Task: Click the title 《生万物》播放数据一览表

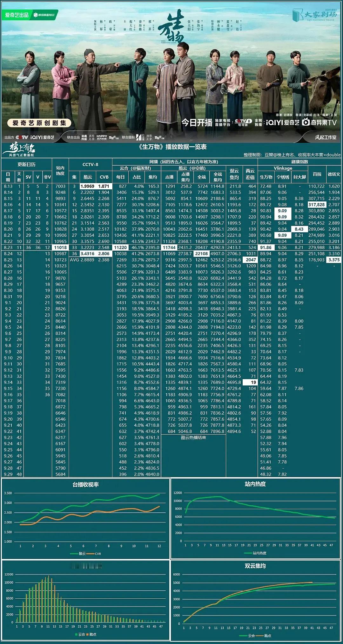Action: [173, 147]
